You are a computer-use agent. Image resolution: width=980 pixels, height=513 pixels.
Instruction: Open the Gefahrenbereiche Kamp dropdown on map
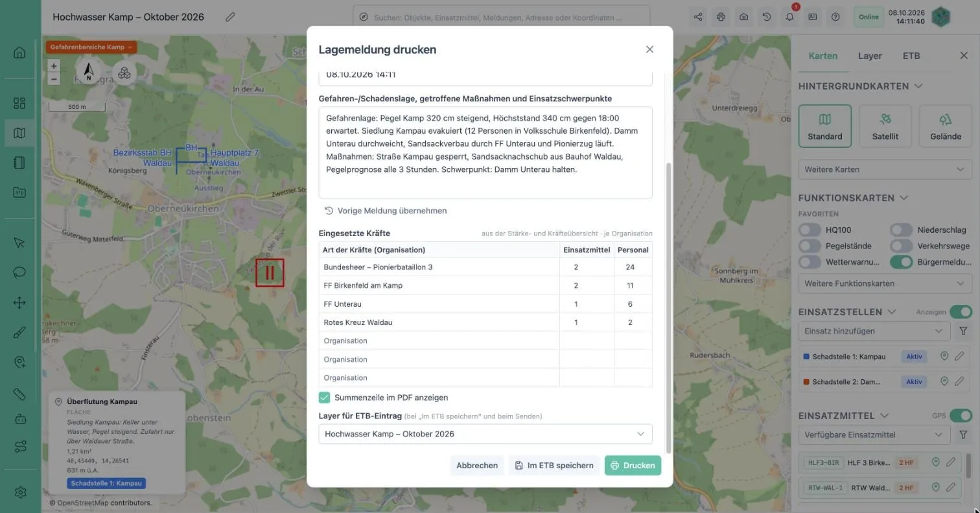91,47
